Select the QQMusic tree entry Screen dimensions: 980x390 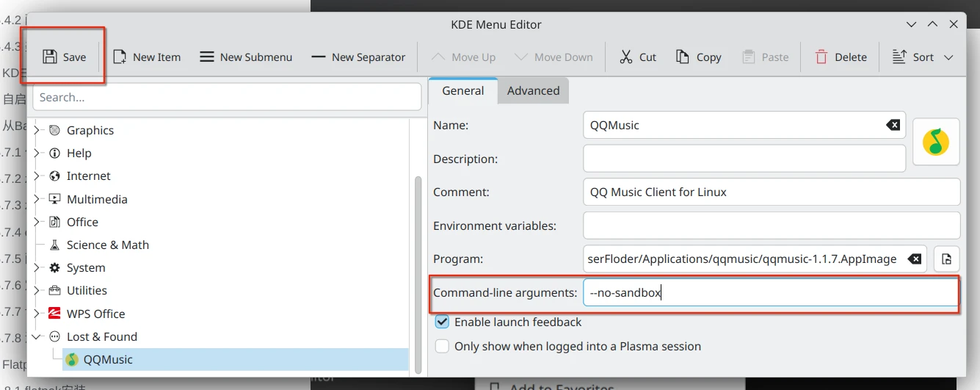tap(108, 360)
